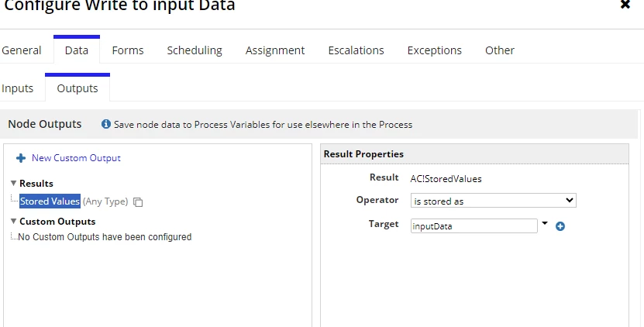Click the blue plus icon beside Target field

(x=560, y=226)
